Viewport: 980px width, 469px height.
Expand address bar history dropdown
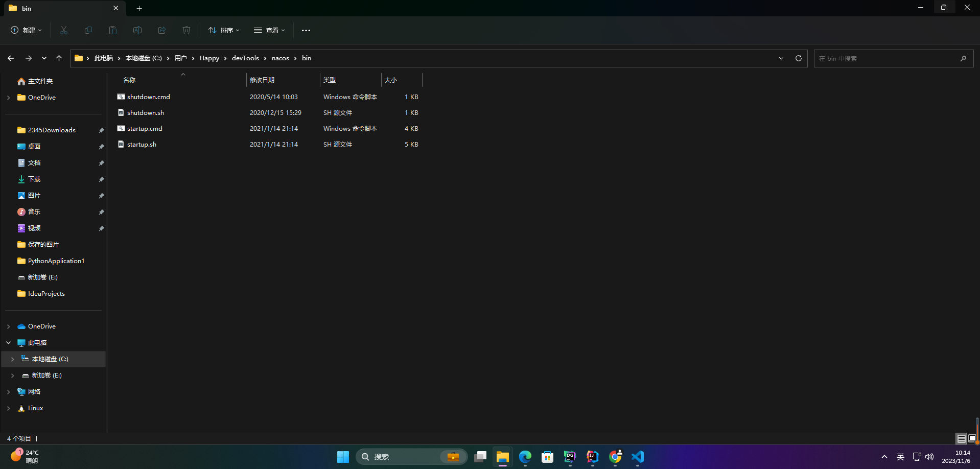click(x=781, y=58)
